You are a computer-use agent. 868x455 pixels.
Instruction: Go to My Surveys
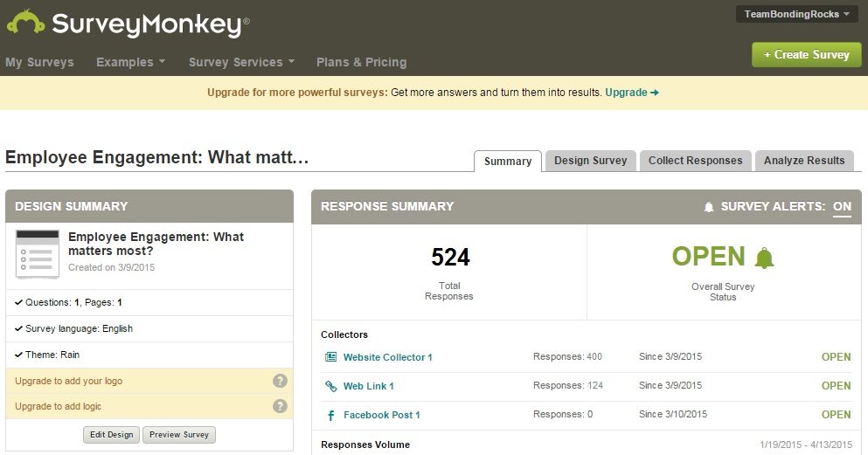click(39, 62)
